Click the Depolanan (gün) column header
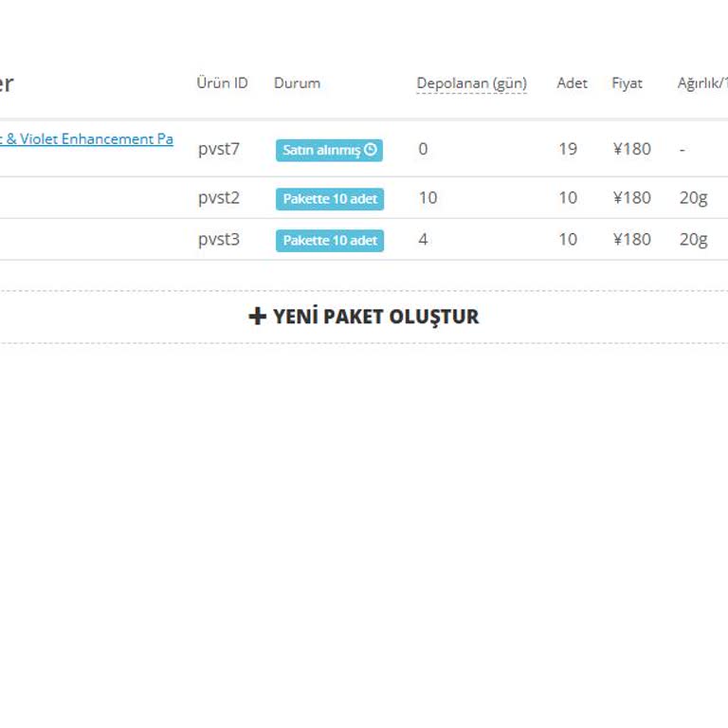This screenshot has height=728, width=728. [x=472, y=83]
